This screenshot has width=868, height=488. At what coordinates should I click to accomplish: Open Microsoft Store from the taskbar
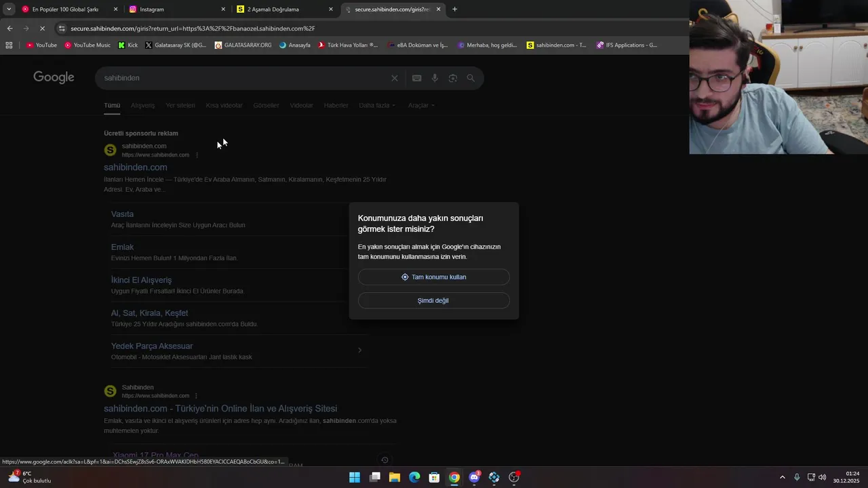pos(435,477)
